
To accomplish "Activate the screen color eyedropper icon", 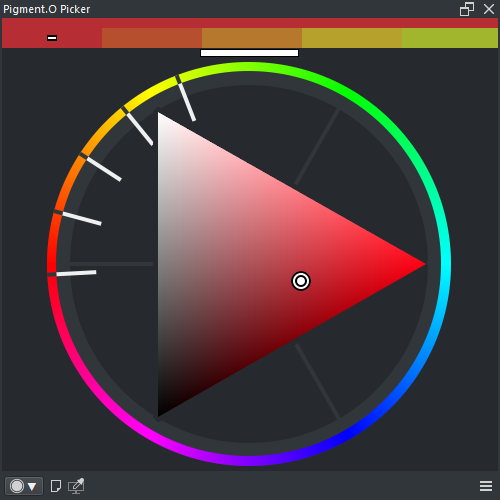I will tap(76, 486).
